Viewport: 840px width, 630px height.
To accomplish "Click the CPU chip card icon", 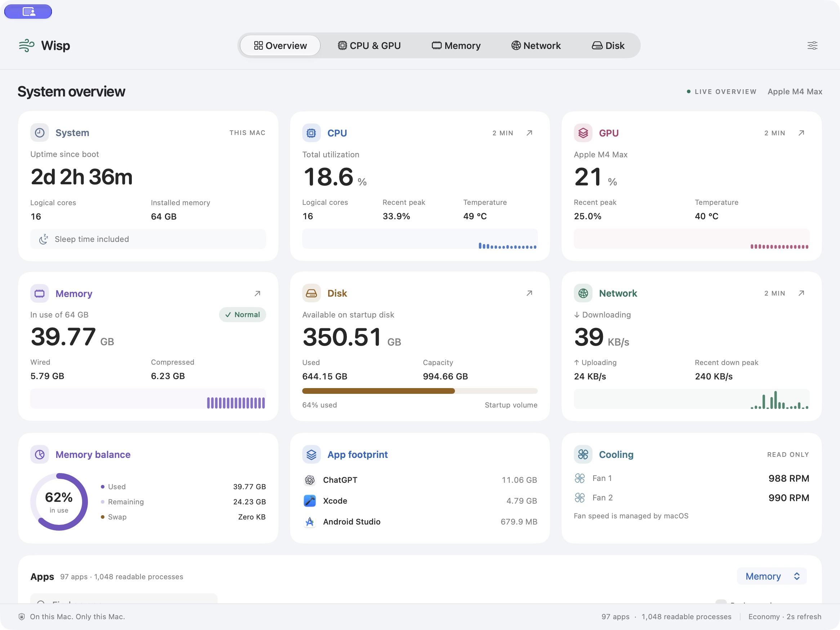I will pyautogui.click(x=311, y=133).
